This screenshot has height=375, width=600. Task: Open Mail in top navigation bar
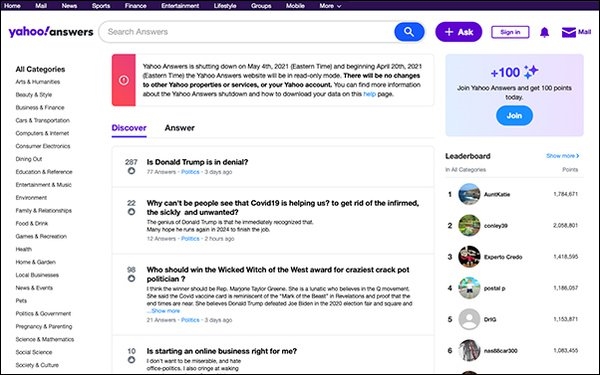coord(41,6)
